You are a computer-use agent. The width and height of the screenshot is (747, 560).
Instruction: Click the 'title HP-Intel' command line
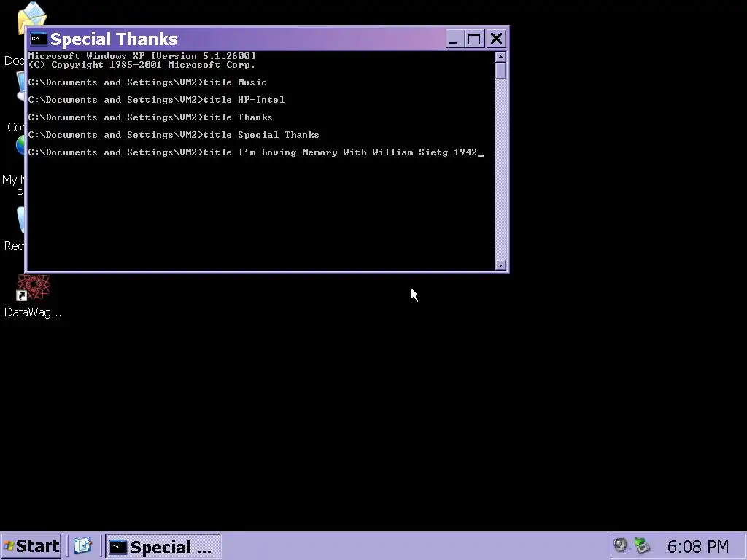pyautogui.click(x=156, y=100)
